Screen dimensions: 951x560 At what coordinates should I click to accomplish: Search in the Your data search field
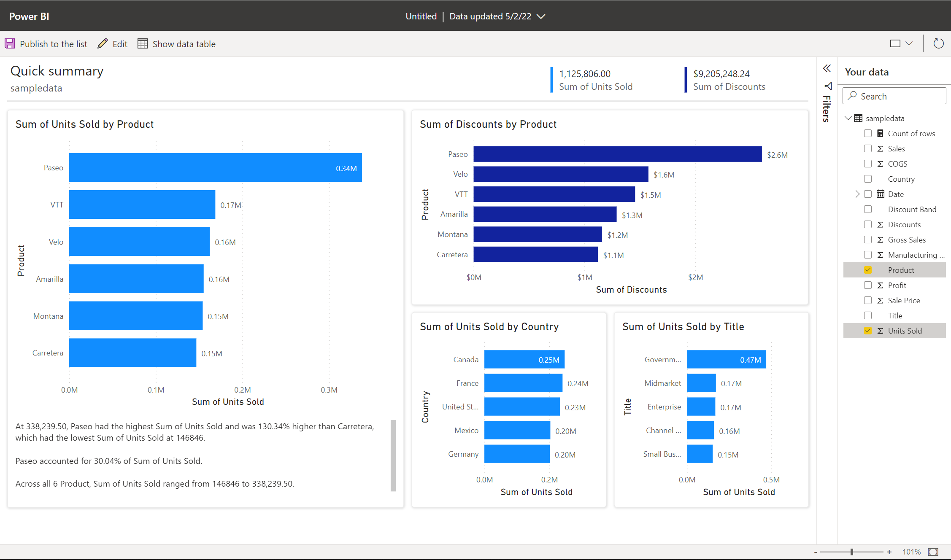coord(894,95)
